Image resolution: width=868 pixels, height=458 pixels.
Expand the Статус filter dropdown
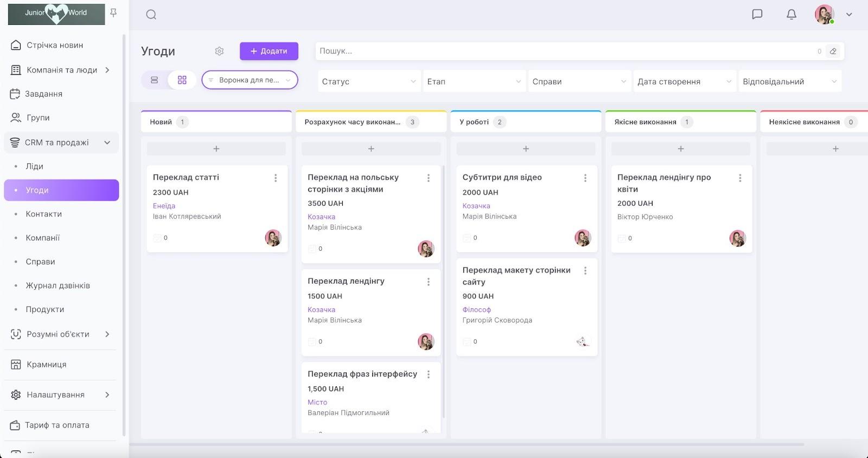pos(368,81)
